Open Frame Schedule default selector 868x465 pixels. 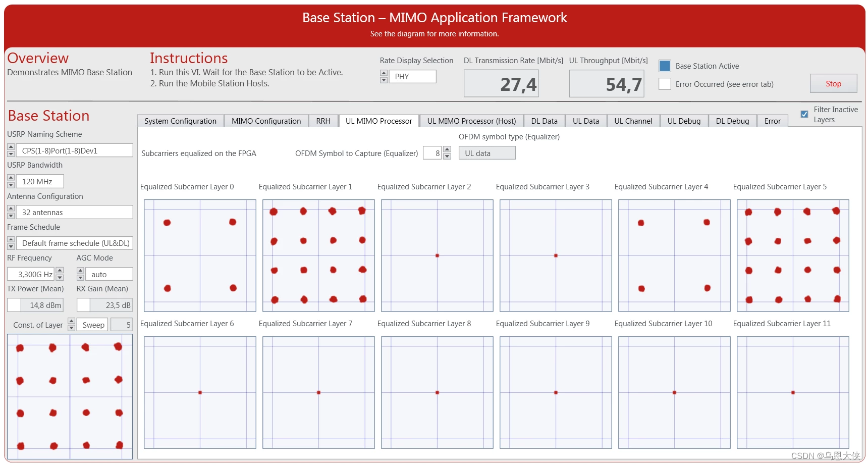75,243
